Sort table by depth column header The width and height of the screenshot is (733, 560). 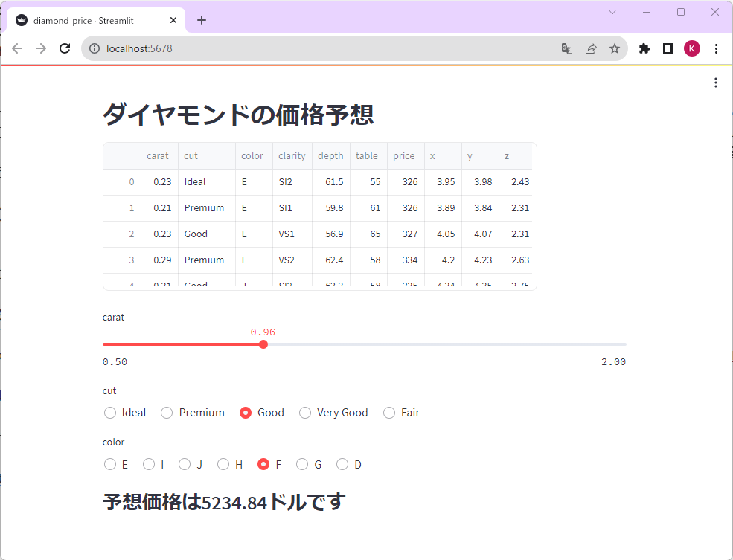(331, 156)
